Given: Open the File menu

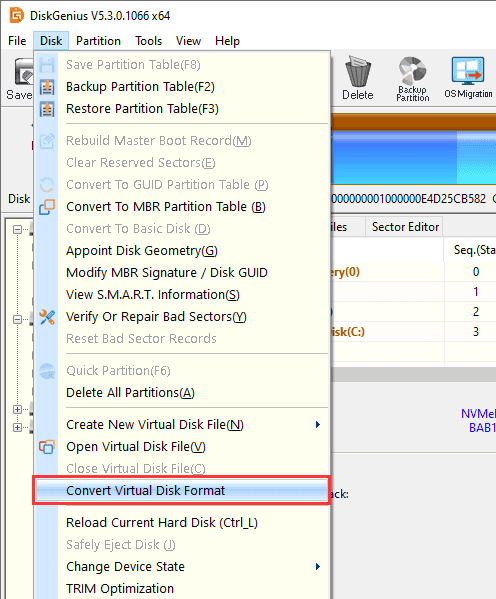Looking at the screenshot, I should 17,41.
